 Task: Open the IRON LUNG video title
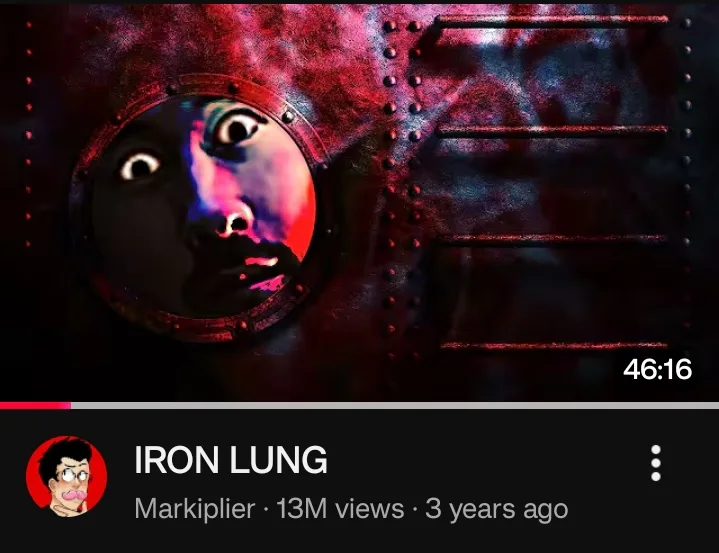point(231,459)
